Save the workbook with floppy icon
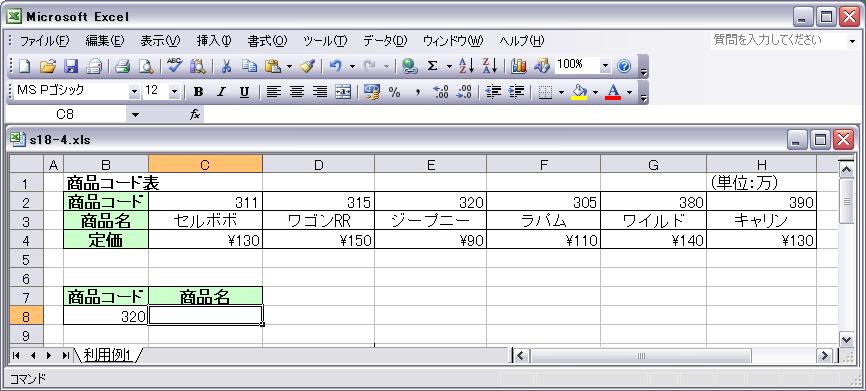The image size is (866, 391). [71, 67]
